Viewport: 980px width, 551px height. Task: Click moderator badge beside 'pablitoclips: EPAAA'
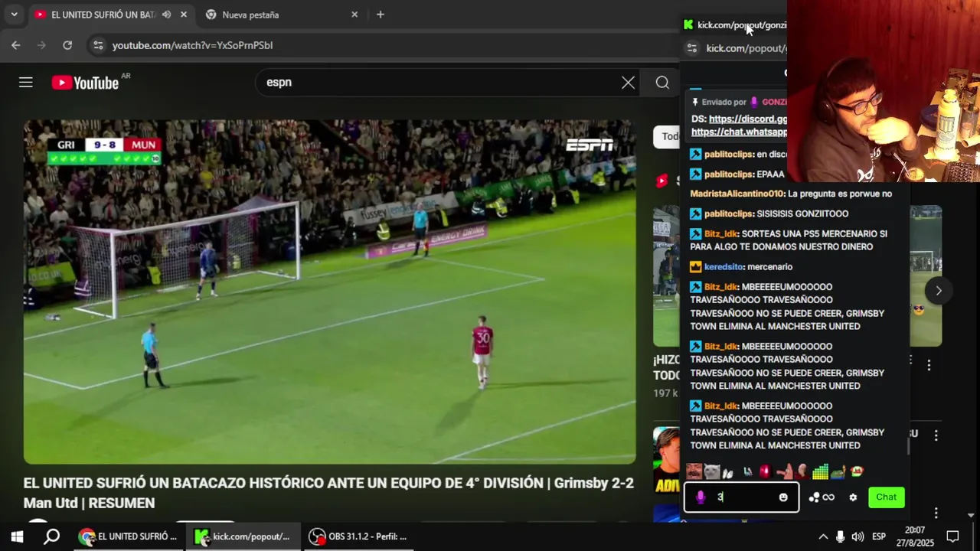point(695,174)
